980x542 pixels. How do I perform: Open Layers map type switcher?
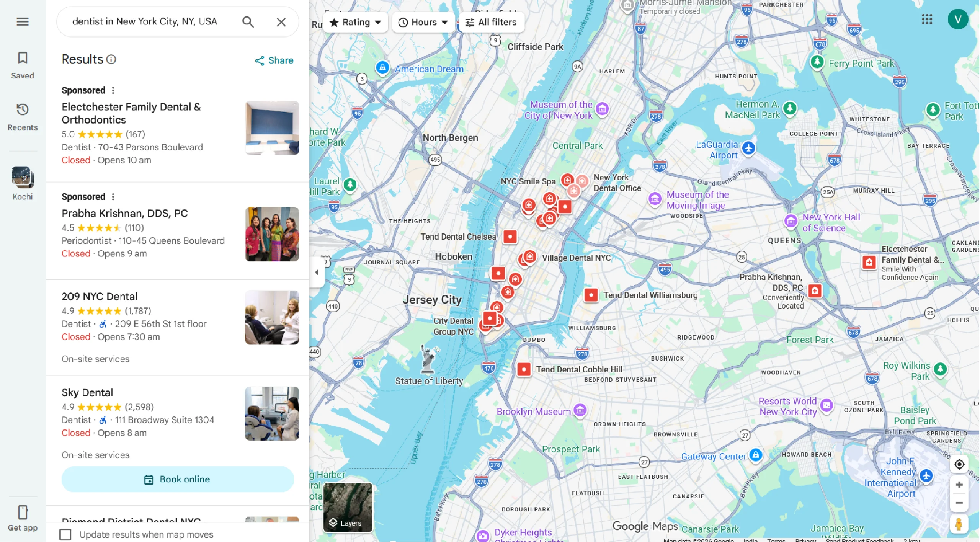pos(348,507)
